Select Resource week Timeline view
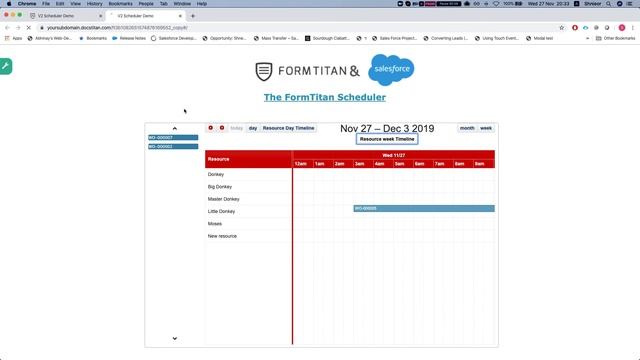Image resolution: width=640 pixels, height=360 pixels. point(387,139)
